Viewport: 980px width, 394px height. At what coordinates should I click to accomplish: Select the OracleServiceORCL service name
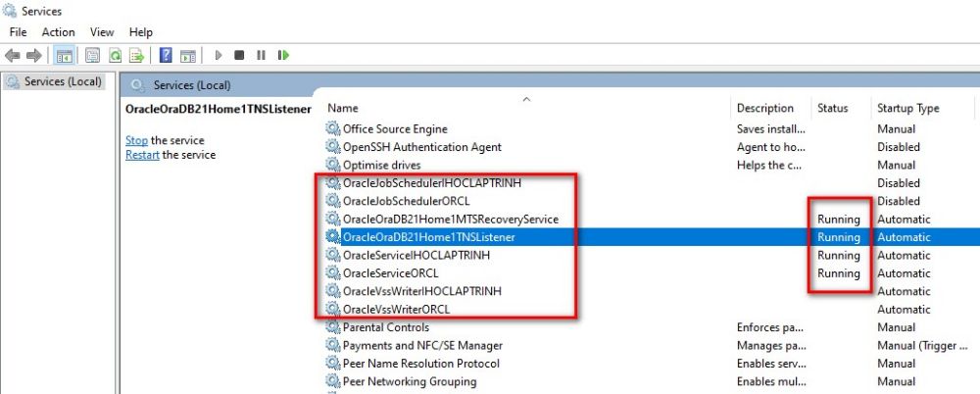point(391,273)
